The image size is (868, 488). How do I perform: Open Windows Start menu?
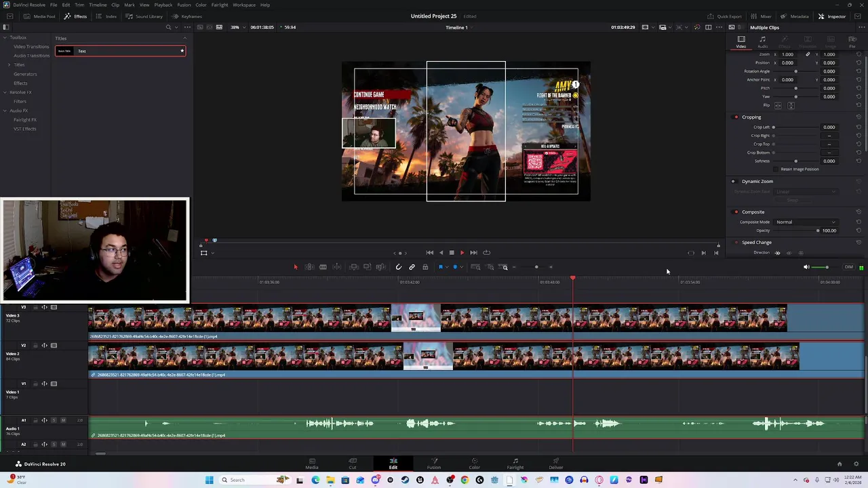[210, 480]
